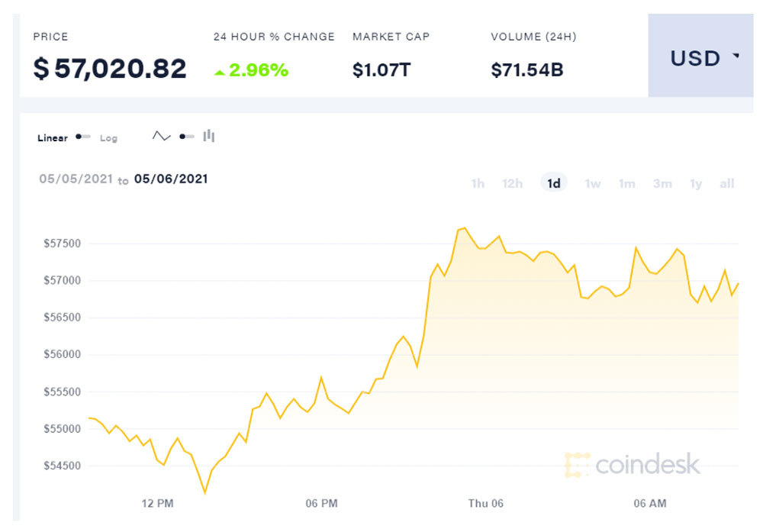Click the $57,020.82 price value

tap(110, 69)
